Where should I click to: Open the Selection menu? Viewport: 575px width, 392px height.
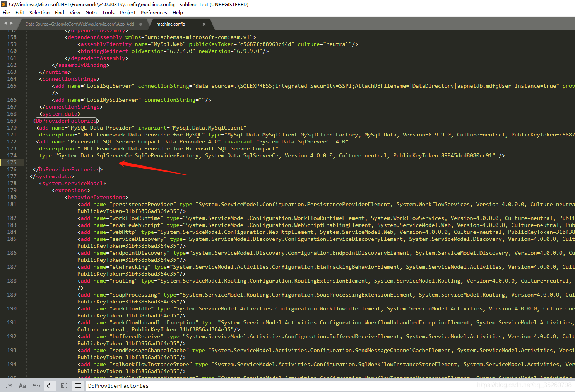39,13
